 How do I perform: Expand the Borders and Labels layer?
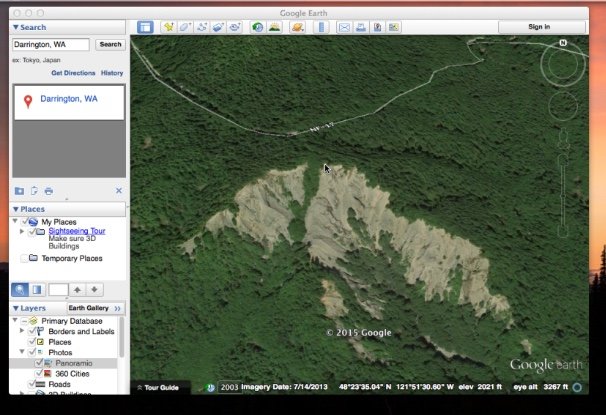point(22,331)
